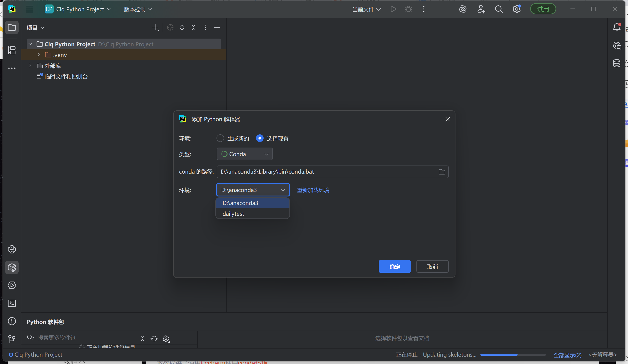Hide the project panel
This screenshot has height=364, width=628.
pos(217,27)
